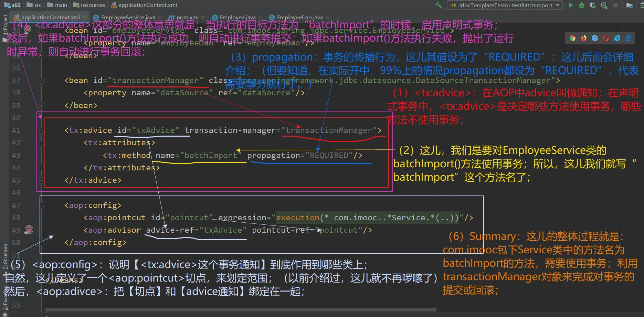Run with Coverage using the shield icon

click(593, 5)
